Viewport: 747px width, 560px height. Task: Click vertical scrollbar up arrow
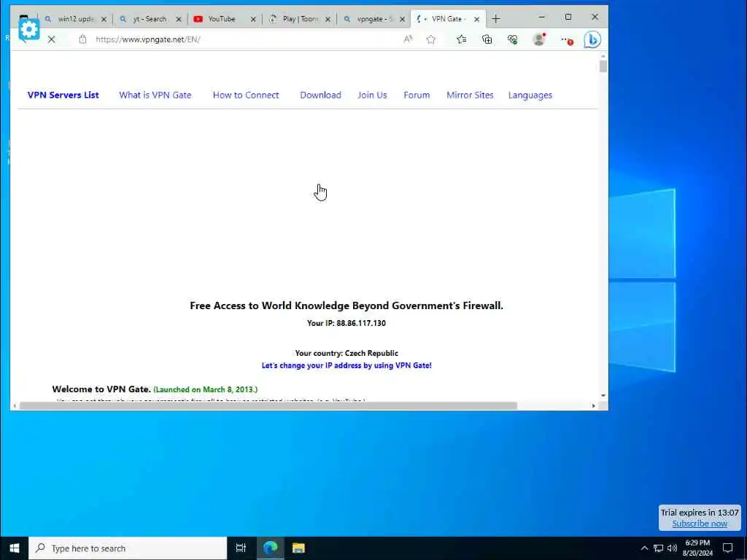coord(603,56)
